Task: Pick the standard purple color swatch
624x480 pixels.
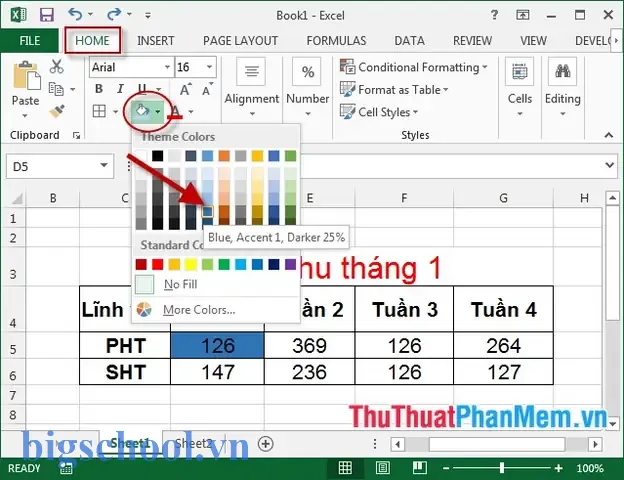Action: pos(291,264)
